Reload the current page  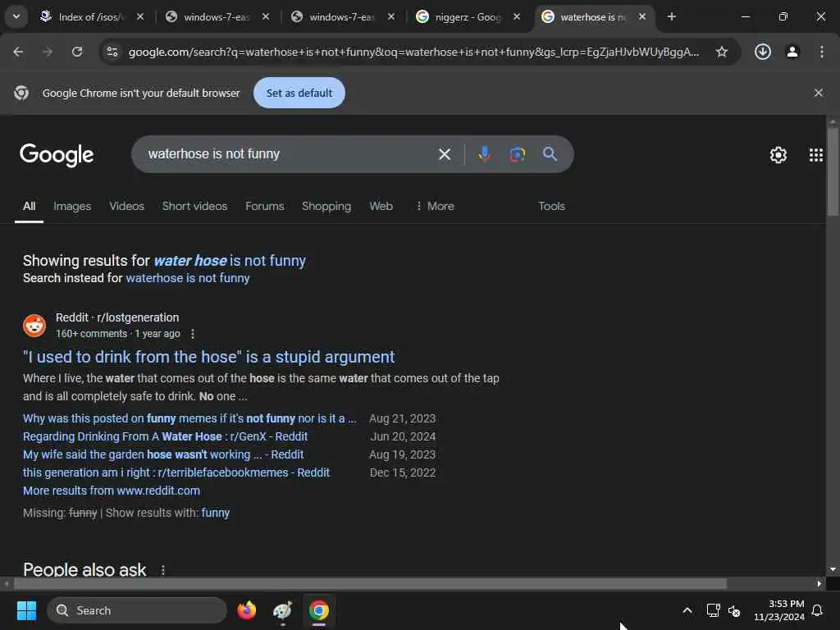pos(77,52)
